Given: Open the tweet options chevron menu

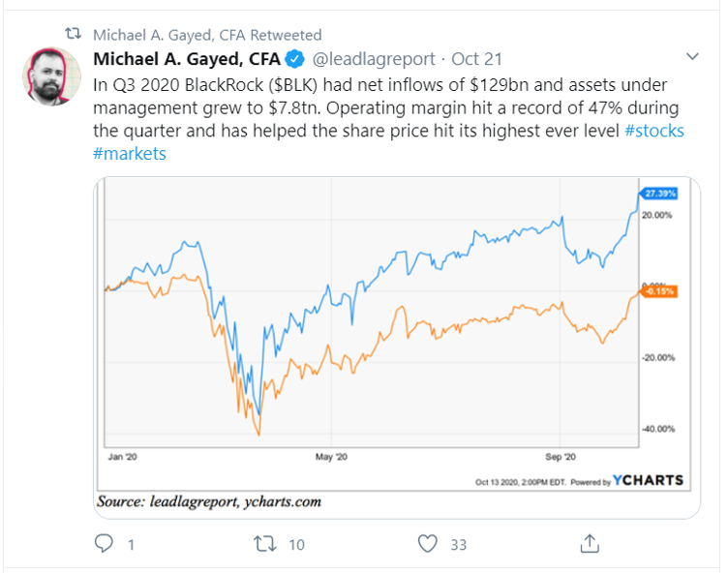Looking at the screenshot, I should coord(692,55).
